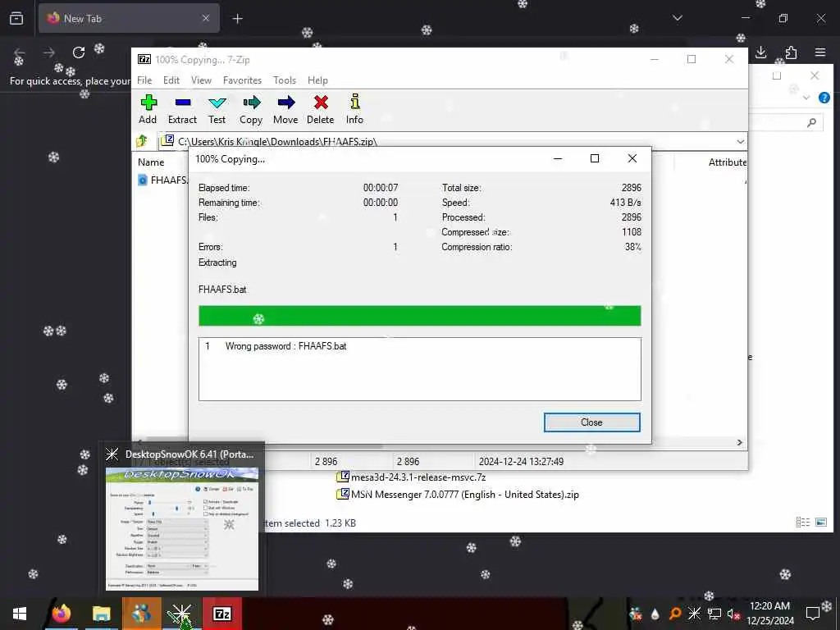The image size is (840, 630).
Task: Open File Explorer from the taskbar
Action: pos(101,614)
